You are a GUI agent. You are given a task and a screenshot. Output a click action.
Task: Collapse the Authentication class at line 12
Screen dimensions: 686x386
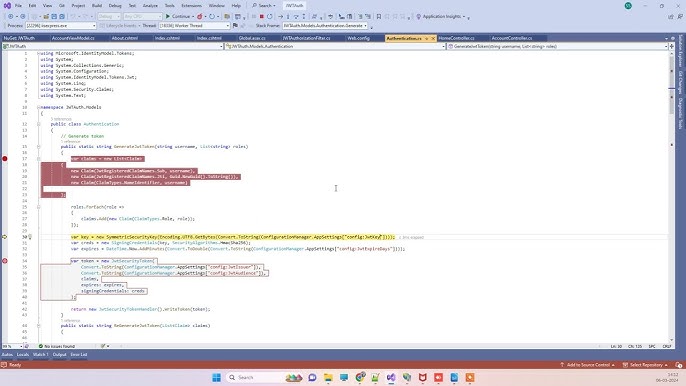(38, 124)
